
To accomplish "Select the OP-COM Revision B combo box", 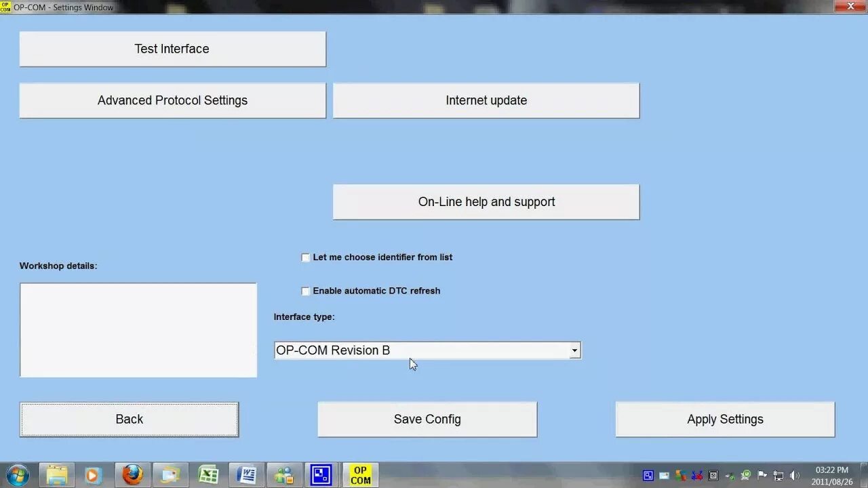I will tap(427, 350).
